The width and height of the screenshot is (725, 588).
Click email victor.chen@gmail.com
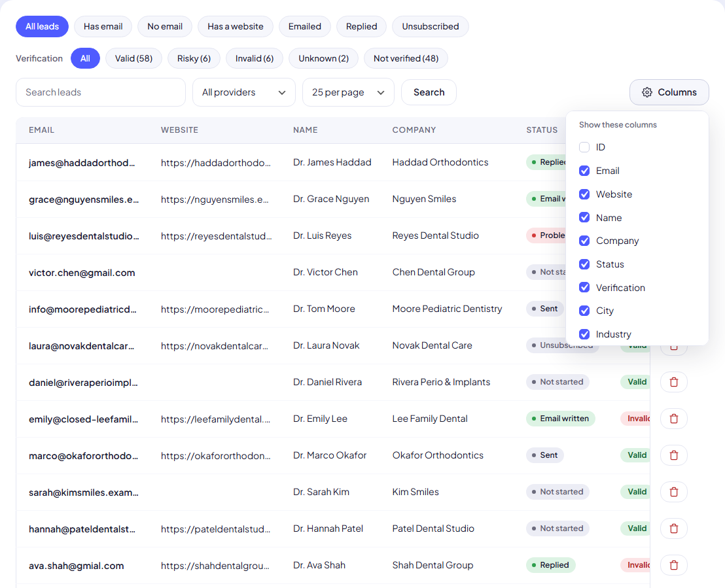82,273
